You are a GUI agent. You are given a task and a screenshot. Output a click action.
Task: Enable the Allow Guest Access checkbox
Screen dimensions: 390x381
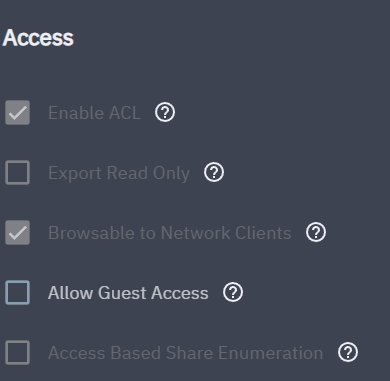tap(17, 292)
